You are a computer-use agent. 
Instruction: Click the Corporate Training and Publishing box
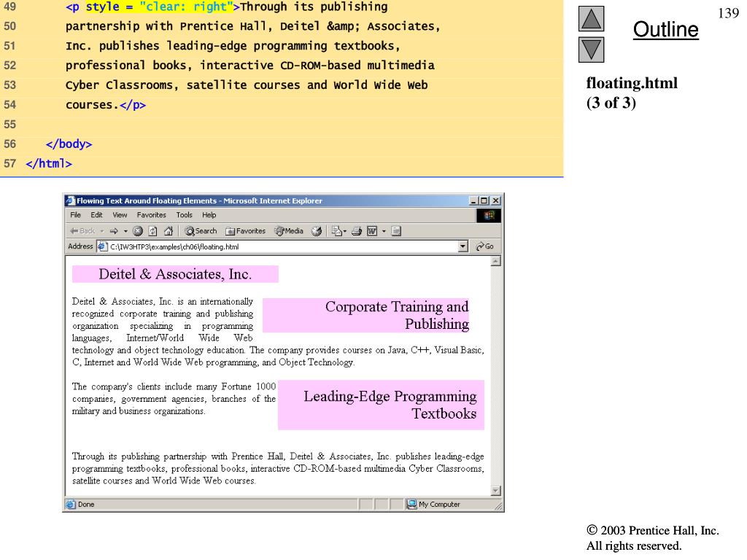[x=366, y=315]
